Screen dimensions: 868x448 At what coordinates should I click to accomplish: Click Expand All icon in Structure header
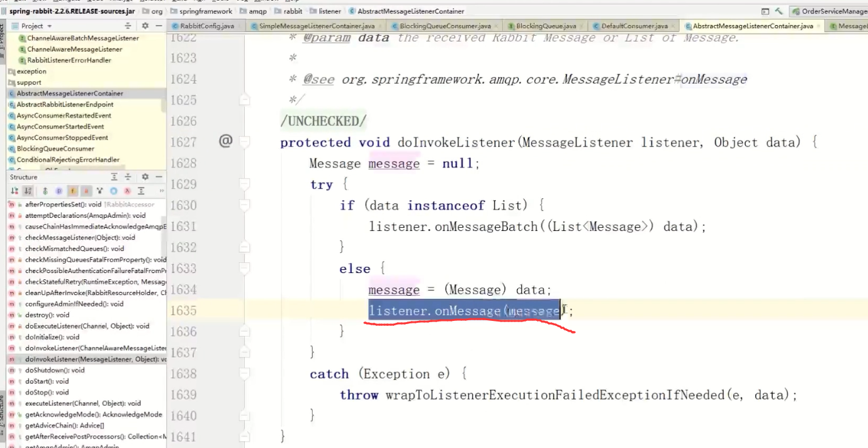coord(114,177)
